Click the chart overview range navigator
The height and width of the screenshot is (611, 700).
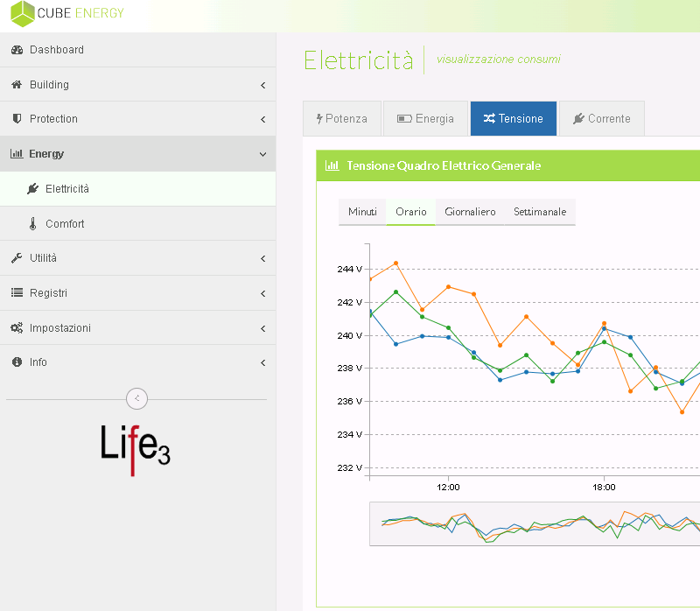(x=534, y=523)
